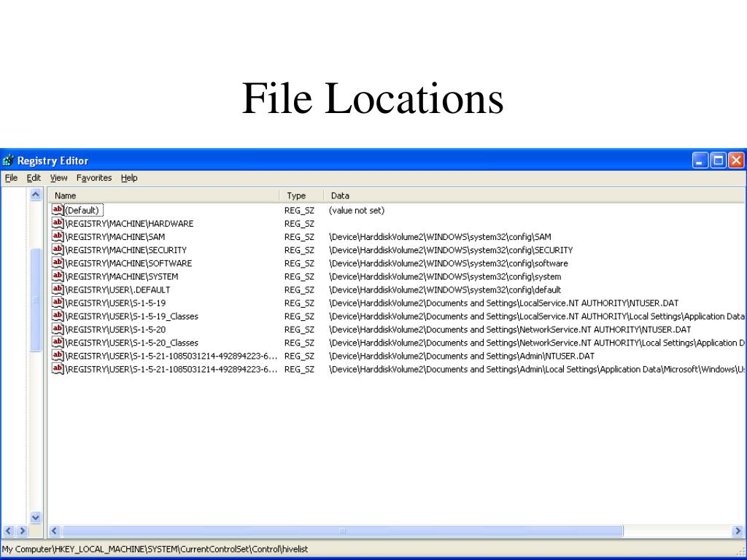Maximize the Registry Editor window
This screenshot has height=560, width=747.
pyautogui.click(x=718, y=160)
